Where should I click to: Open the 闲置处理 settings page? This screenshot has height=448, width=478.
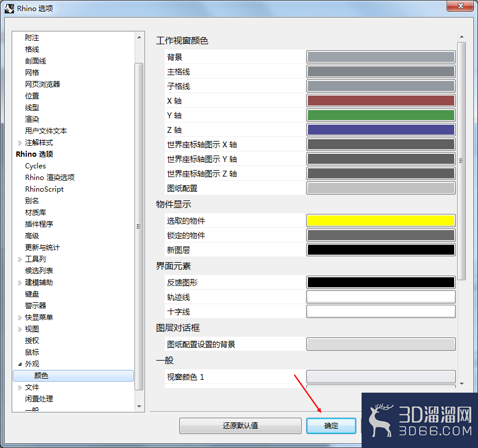click(x=39, y=399)
